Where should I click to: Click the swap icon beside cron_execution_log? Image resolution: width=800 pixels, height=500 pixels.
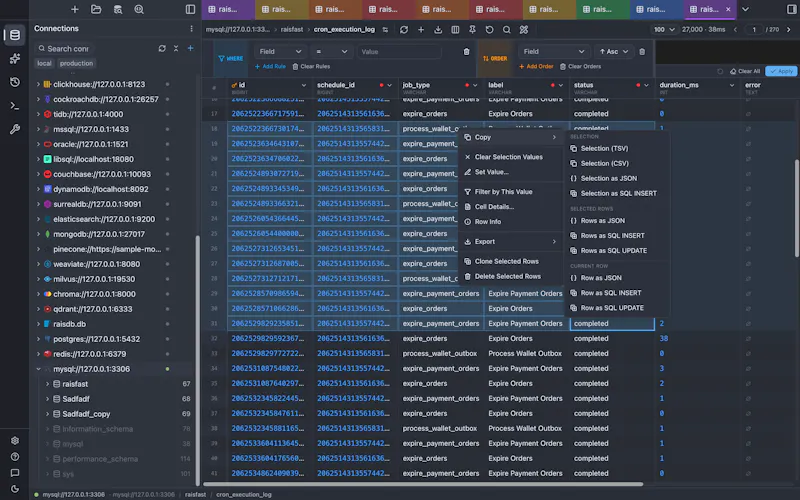[x=385, y=30]
